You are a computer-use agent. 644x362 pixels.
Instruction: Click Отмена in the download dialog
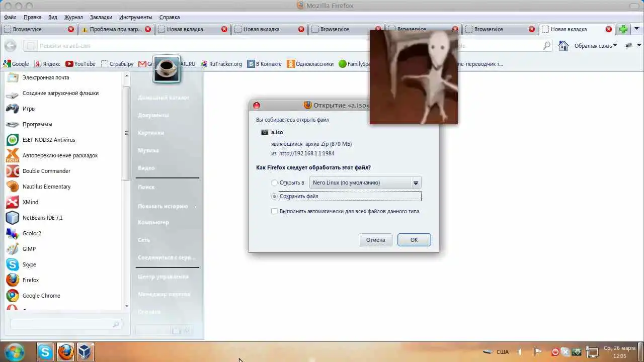[x=375, y=240]
